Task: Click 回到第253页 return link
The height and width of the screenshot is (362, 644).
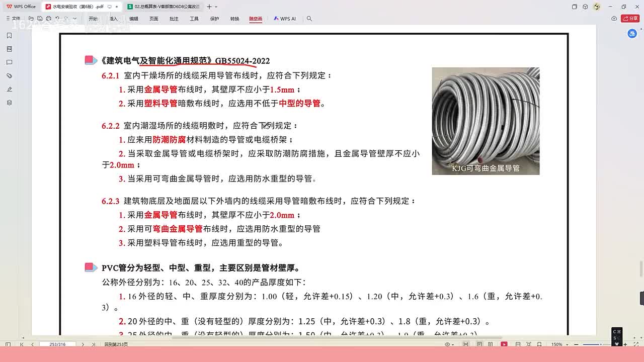Action: pyautogui.click(x=116, y=344)
